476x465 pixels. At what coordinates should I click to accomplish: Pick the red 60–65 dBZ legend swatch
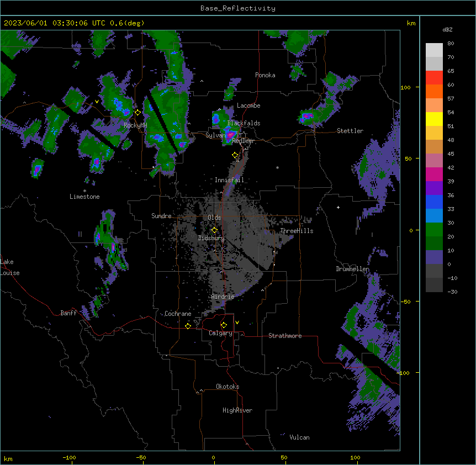point(434,77)
